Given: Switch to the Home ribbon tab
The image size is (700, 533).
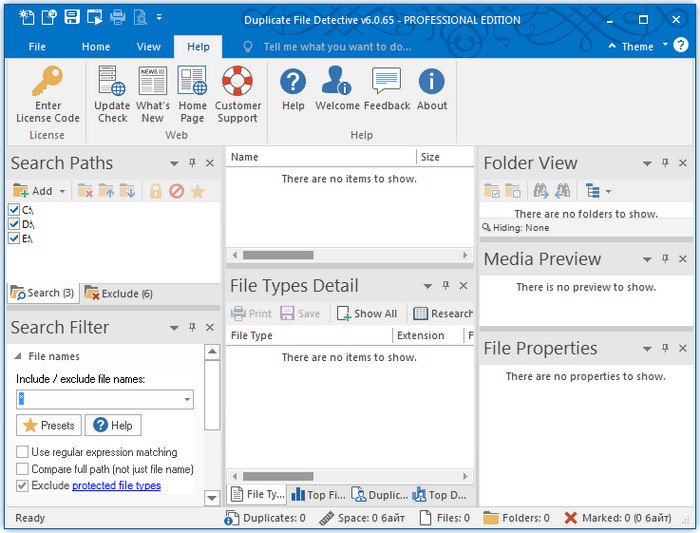Looking at the screenshot, I should click(x=96, y=47).
